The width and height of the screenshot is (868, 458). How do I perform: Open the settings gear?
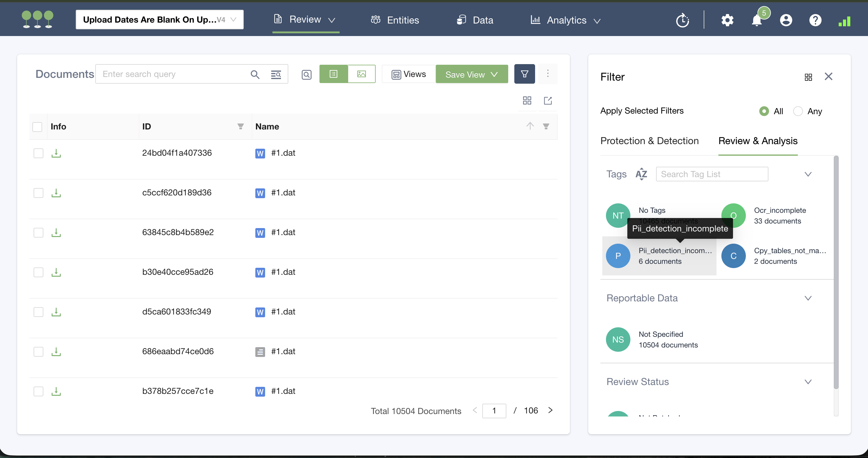727,20
